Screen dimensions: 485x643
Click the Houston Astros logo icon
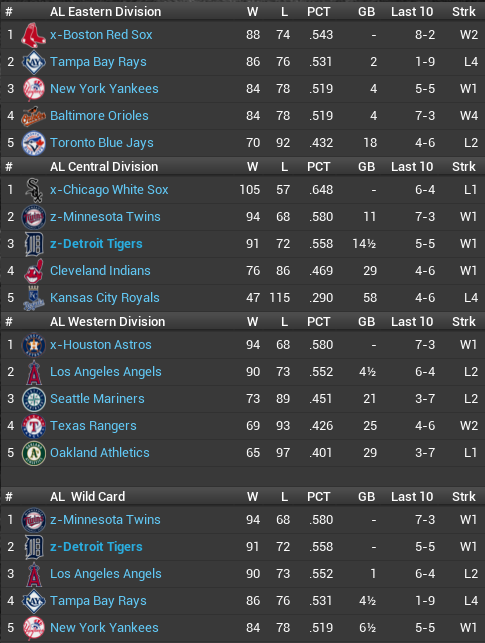pos(34,345)
